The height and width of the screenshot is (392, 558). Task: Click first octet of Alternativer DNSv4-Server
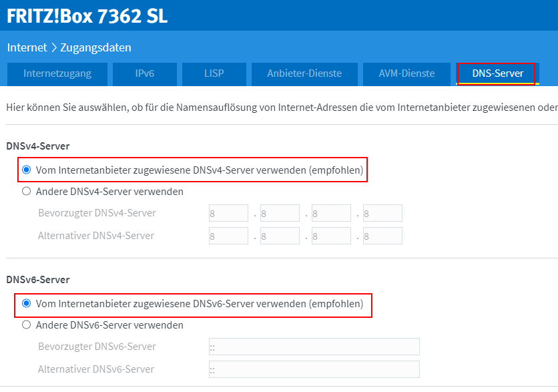pyautogui.click(x=228, y=236)
